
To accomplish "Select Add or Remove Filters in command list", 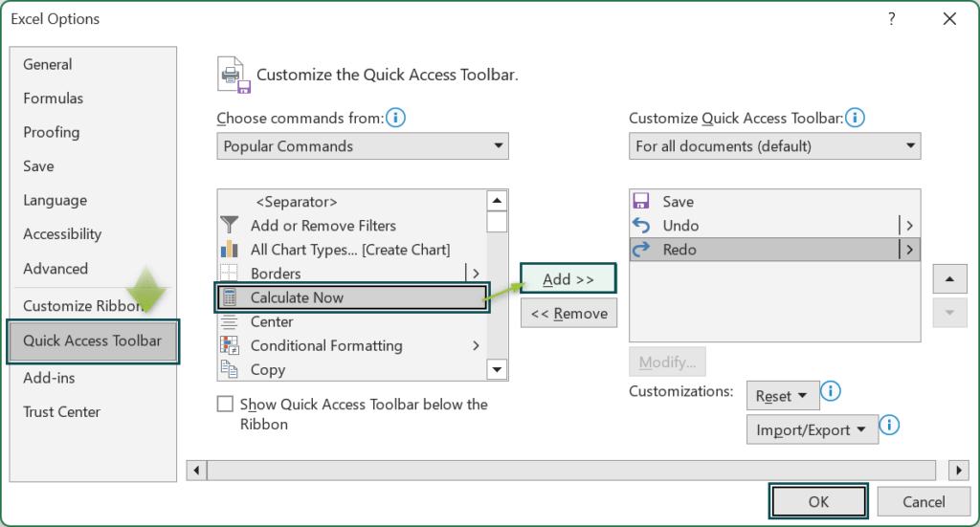I will click(352, 225).
